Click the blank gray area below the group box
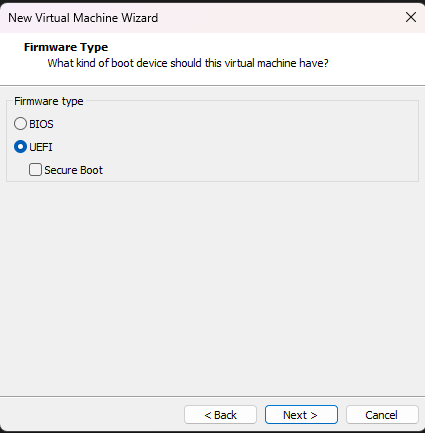The height and width of the screenshot is (433, 425). (212, 287)
